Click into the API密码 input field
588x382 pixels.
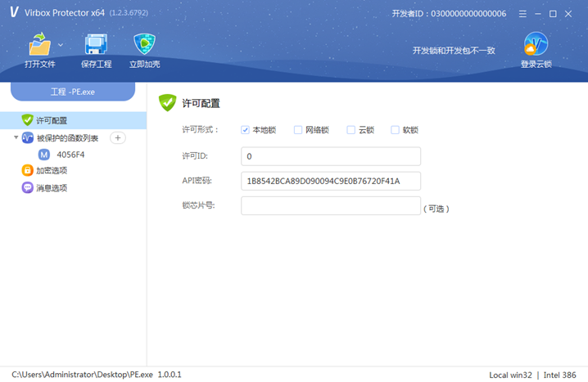coord(331,182)
